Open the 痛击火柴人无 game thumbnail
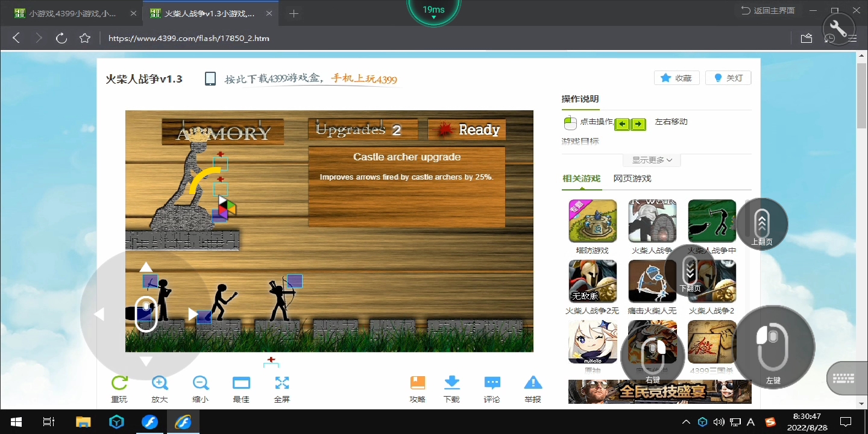This screenshot has height=434, width=868. pyautogui.click(x=652, y=281)
